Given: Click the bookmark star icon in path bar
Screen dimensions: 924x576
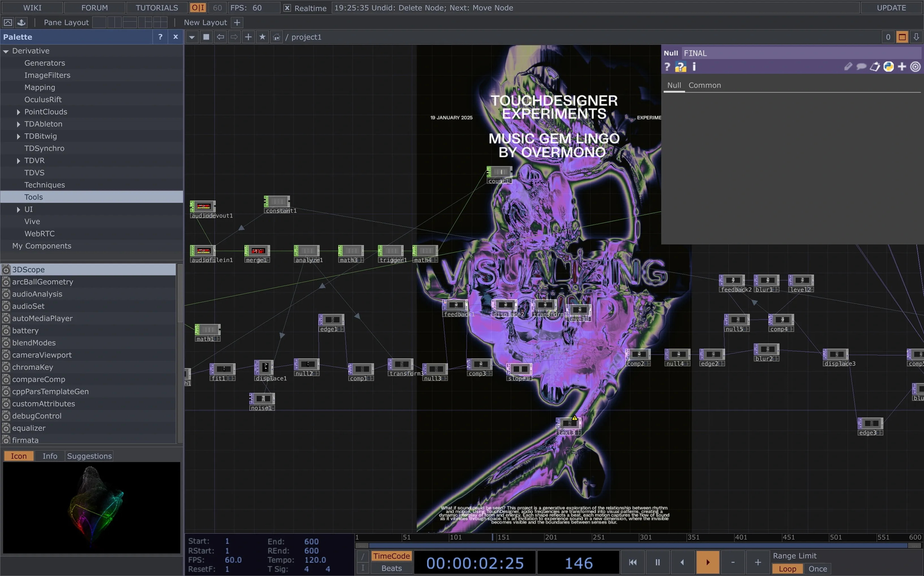Looking at the screenshot, I should (x=262, y=37).
